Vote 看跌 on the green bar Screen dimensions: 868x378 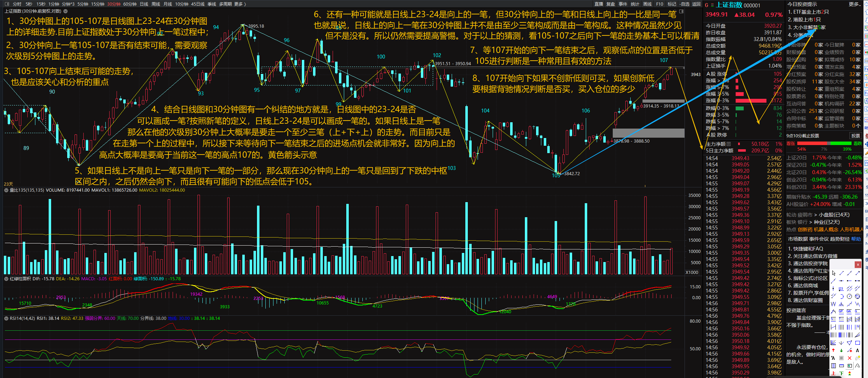click(x=841, y=143)
